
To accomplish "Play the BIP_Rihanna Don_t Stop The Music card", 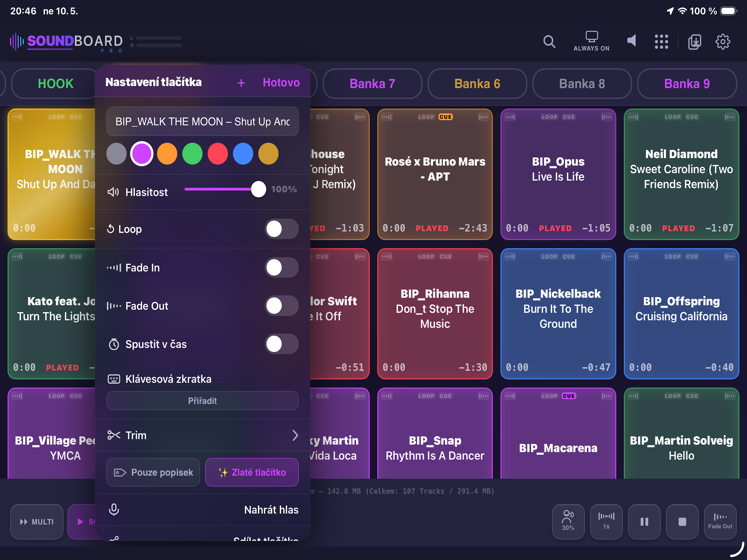I will (x=435, y=314).
